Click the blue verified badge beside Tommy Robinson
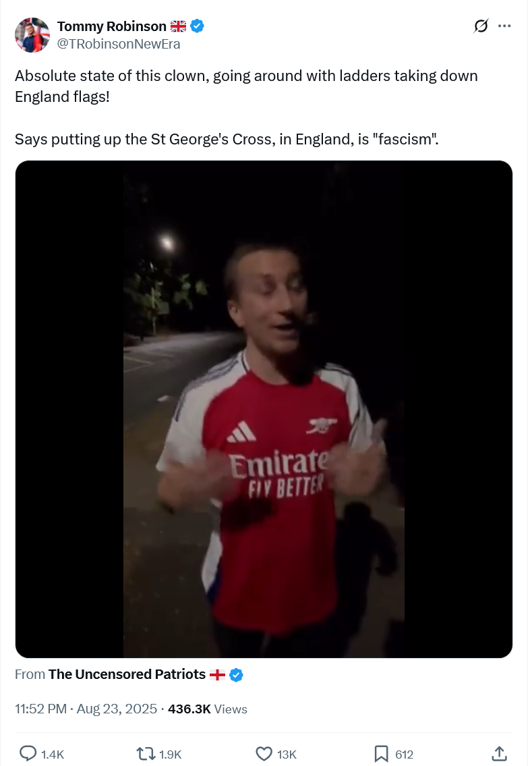This screenshot has height=766, width=532. pyautogui.click(x=197, y=26)
